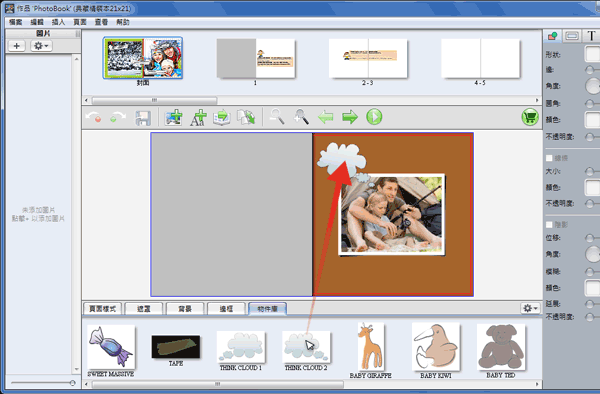The width and height of the screenshot is (600, 394).
Task: Go to previous page with left green arrow
Action: [326, 117]
